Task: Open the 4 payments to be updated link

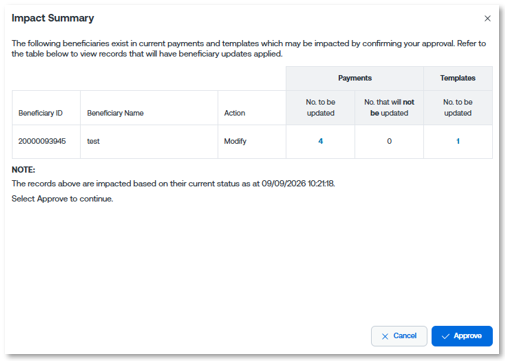Action: click(x=320, y=141)
